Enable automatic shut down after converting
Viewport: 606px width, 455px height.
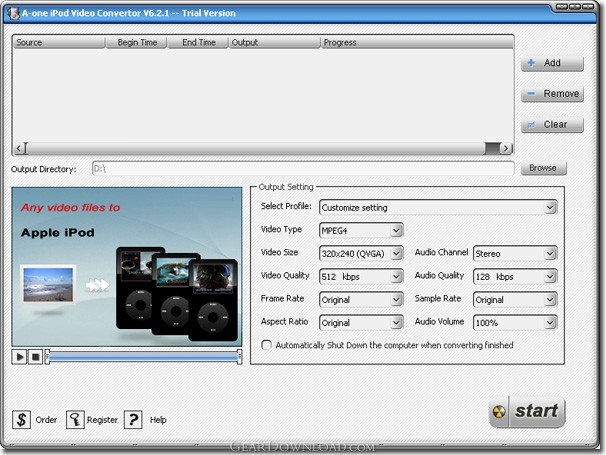coord(266,345)
